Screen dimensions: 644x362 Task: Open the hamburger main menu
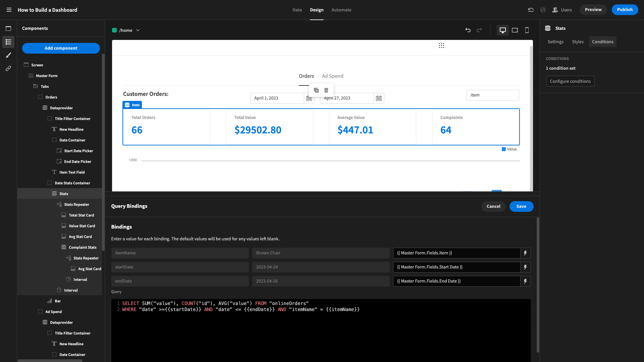(x=9, y=10)
